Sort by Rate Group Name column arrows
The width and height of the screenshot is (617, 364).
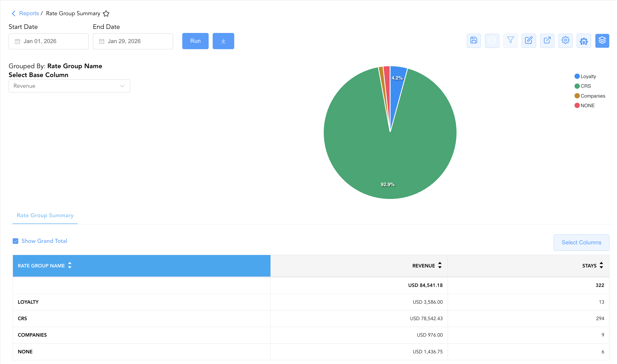coord(70,265)
